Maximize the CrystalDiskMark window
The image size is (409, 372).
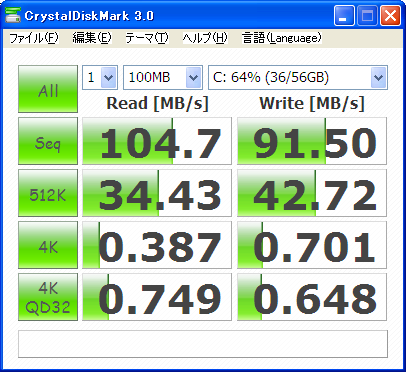click(367, 16)
